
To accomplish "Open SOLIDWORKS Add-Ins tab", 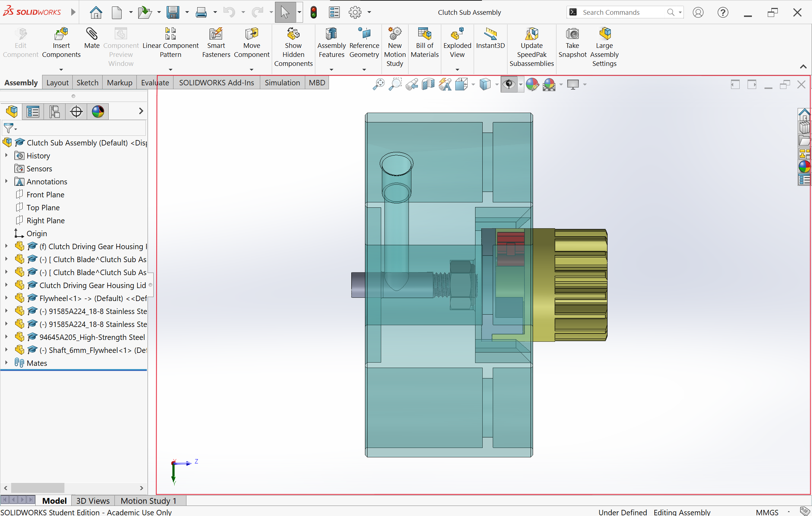I will click(217, 83).
